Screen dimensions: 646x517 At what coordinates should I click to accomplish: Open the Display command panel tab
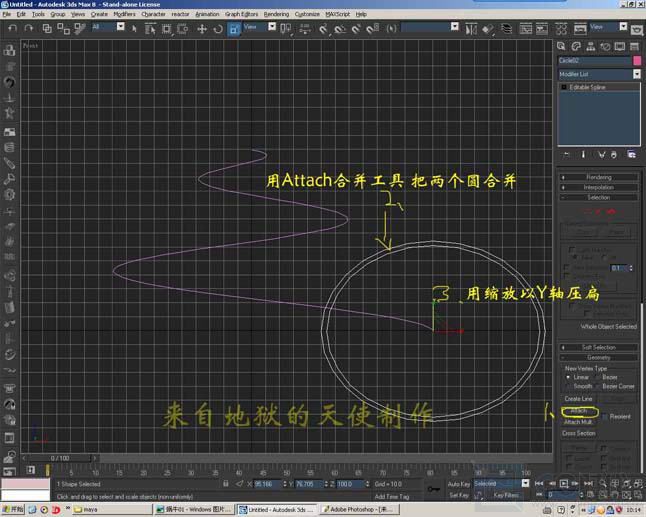[x=620, y=46]
